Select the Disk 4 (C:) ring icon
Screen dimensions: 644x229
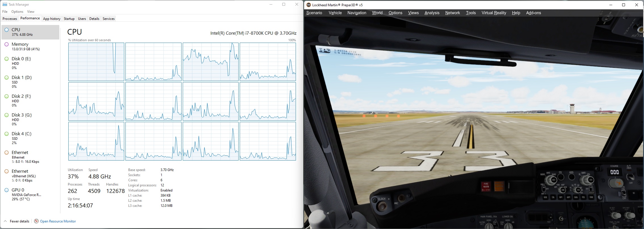pyautogui.click(x=7, y=134)
